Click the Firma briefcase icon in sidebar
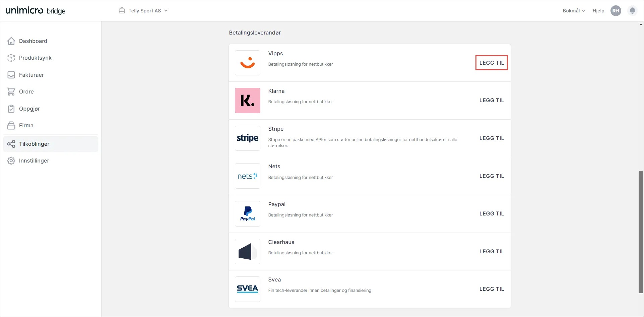This screenshot has width=644, height=317. click(x=11, y=125)
